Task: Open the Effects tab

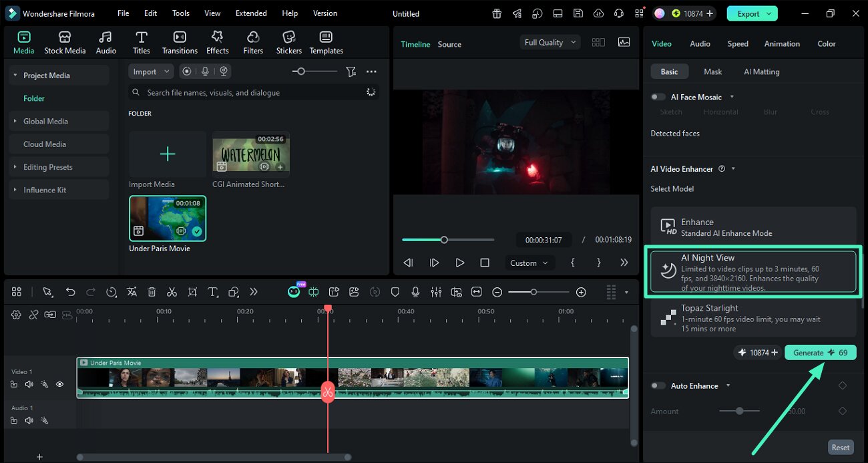Action: tap(217, 43)
